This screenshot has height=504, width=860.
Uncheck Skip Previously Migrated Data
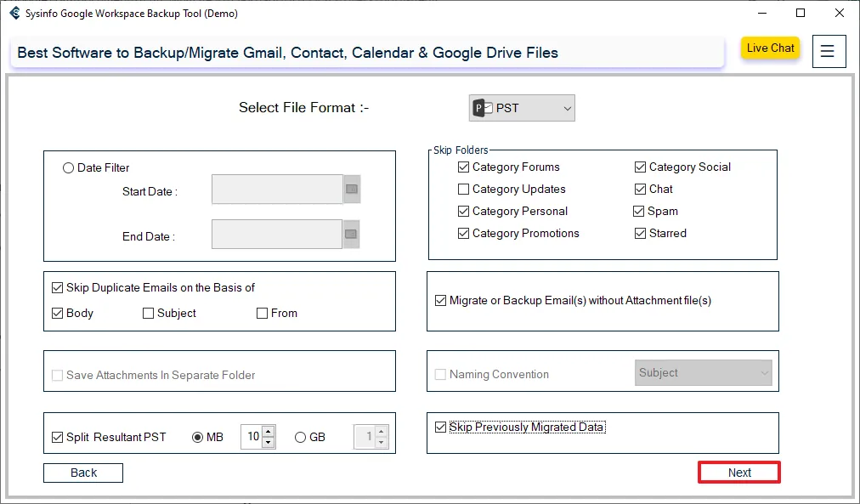(440, 428)
